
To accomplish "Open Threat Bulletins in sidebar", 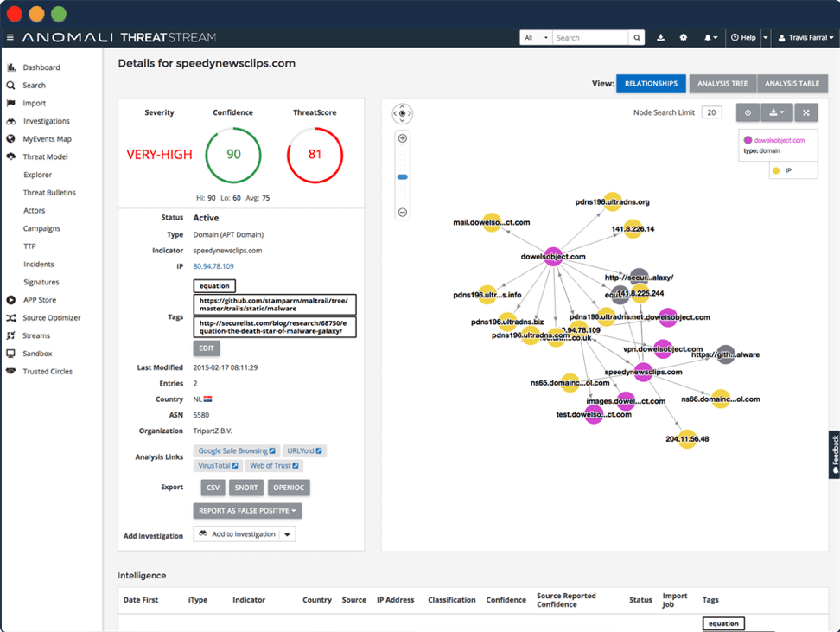I will pos(49,193).
